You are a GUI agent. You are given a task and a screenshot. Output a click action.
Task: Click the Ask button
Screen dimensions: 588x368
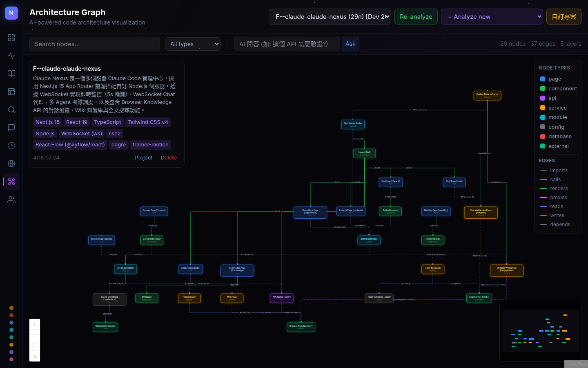pyautogui.click(x=350, y=44)
